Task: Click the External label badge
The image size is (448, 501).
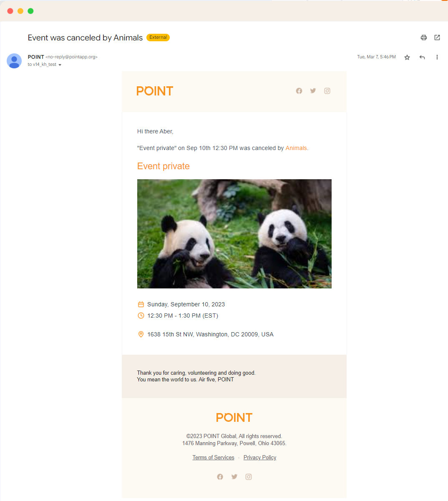Action: (x=158, y=38)
